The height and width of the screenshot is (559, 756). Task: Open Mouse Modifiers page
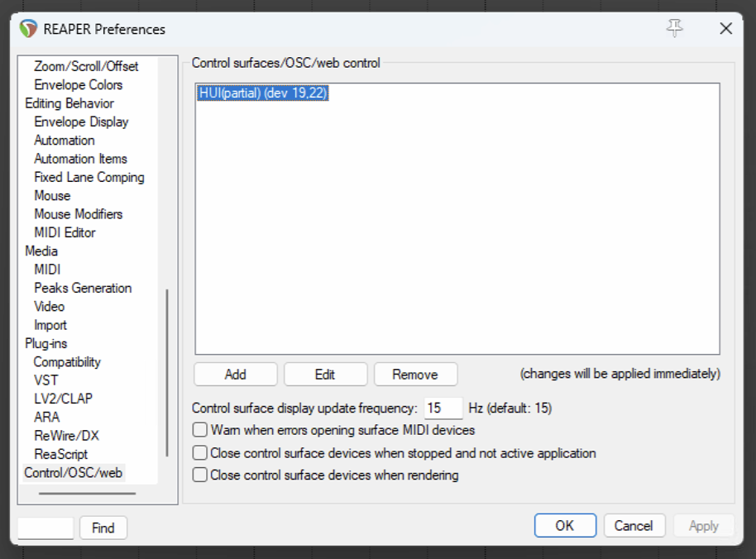tap(79, 214)
